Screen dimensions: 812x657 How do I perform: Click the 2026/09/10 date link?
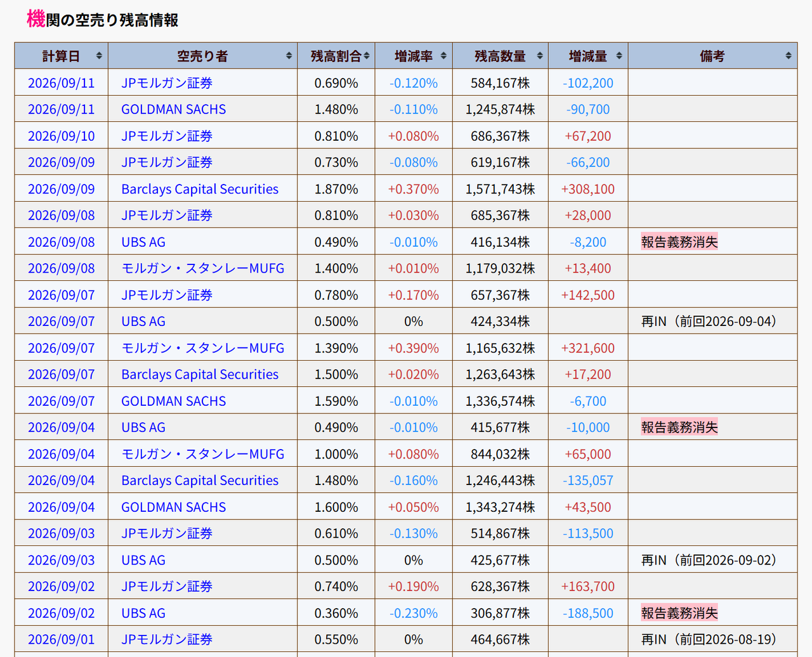coord(62,136)
